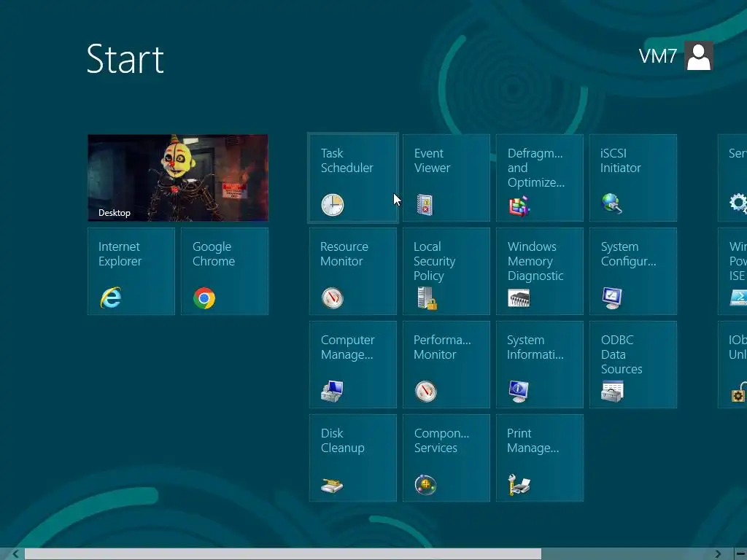Click the Services gear icon tile

pos(738,203)
